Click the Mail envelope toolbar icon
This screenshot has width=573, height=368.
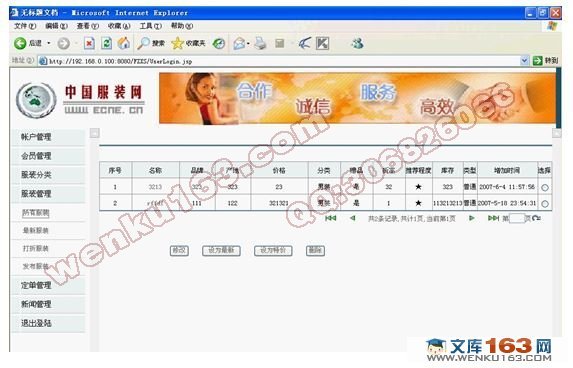coord(239,43)
